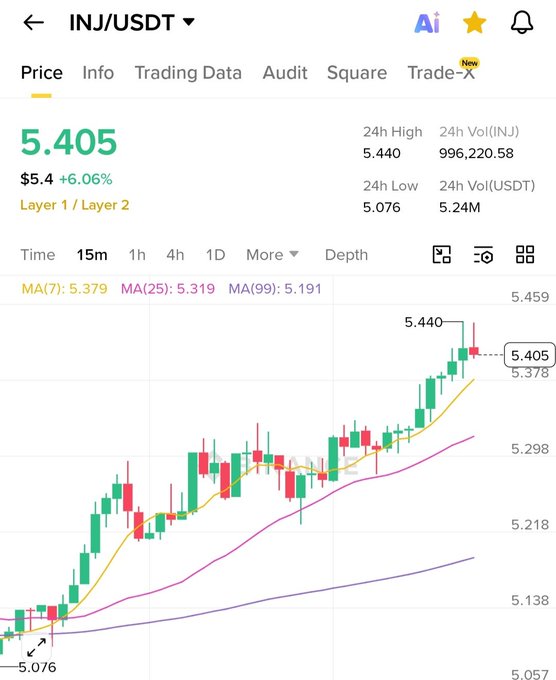Image resolution: width=556 pixels, height=680 pixels.
Task: Click the 5.459 price axis label
Action: pos(530,297)
